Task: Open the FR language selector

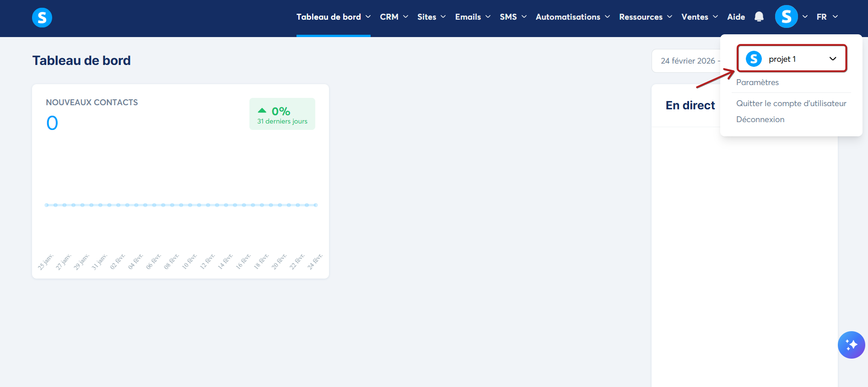Action: tap(827, 17)
